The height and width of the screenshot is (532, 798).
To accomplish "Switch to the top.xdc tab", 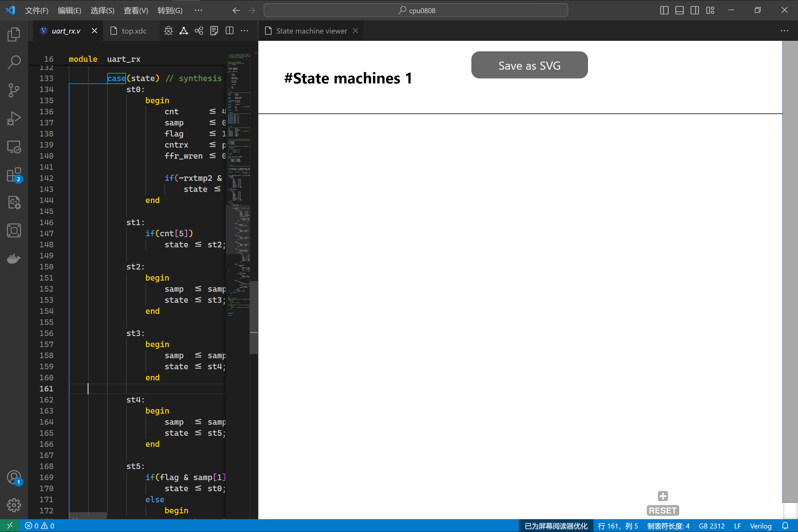I will click(134, 31).
